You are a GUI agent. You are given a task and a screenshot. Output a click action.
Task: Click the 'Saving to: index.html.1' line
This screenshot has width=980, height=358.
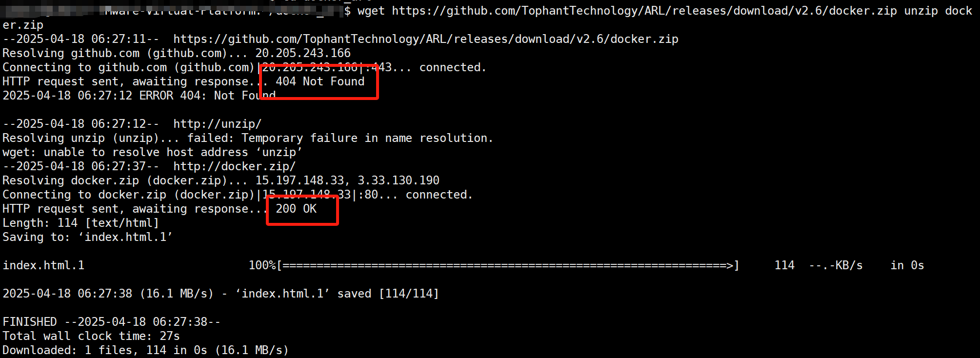coord(87,237)
